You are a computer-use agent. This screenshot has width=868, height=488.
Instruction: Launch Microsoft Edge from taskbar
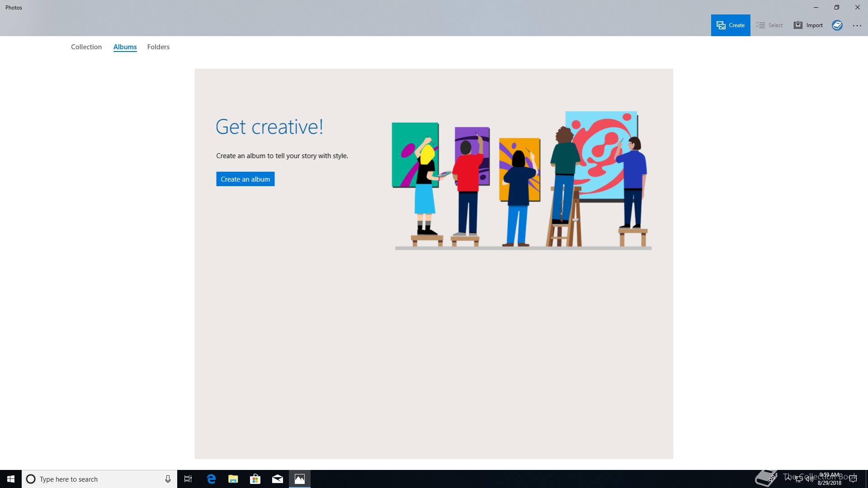click(211, 479)
